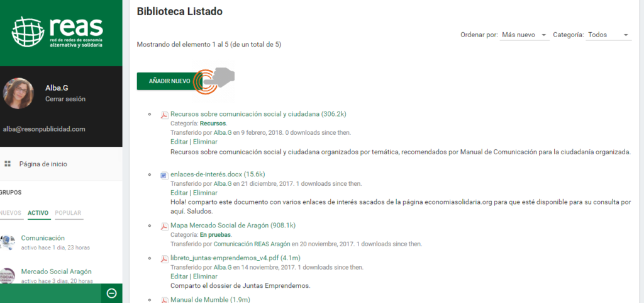Select the Popular groups tab

point(69,213)
